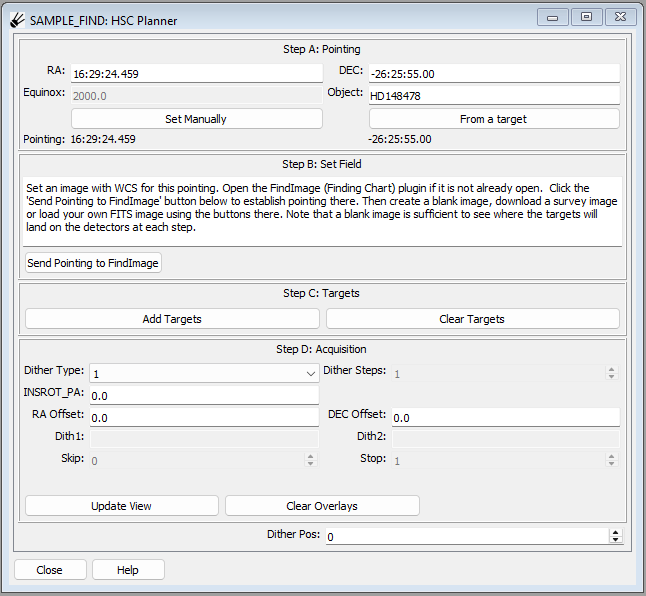This screenshot has width=646, height=596.
Task: Focus the INSROT_PA text field
Action: pyautogui.click(x=204, y=395)
